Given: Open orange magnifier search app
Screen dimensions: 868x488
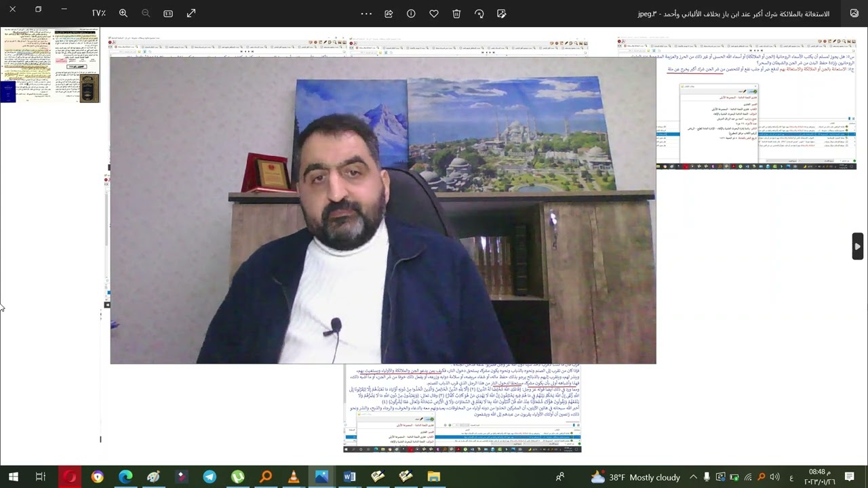Looking at the screenshot, I should (x=266, y=477).
